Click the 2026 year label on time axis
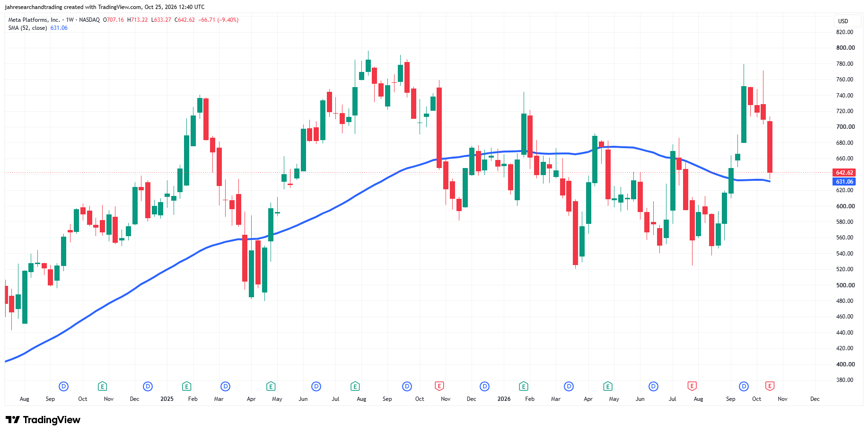 coord(504,399)
